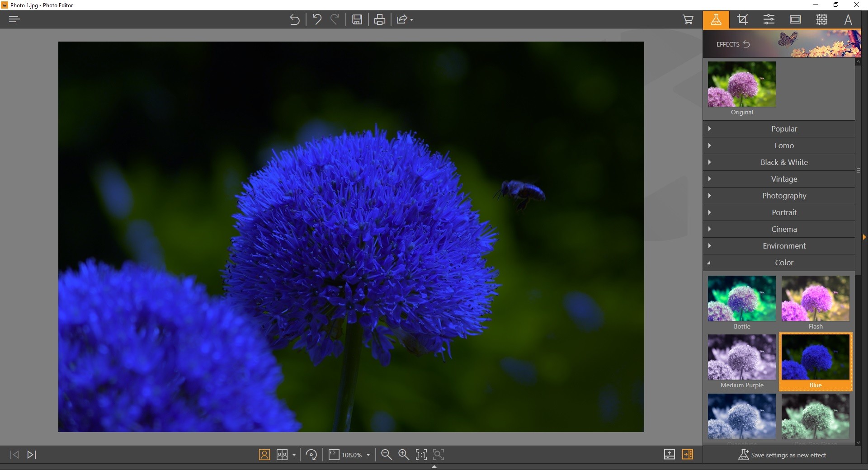Image resolution: width=868 pixels, height=470 pixels.
Task: Click the effects panel scrollbar down arrow
Action: click(858, 443)
